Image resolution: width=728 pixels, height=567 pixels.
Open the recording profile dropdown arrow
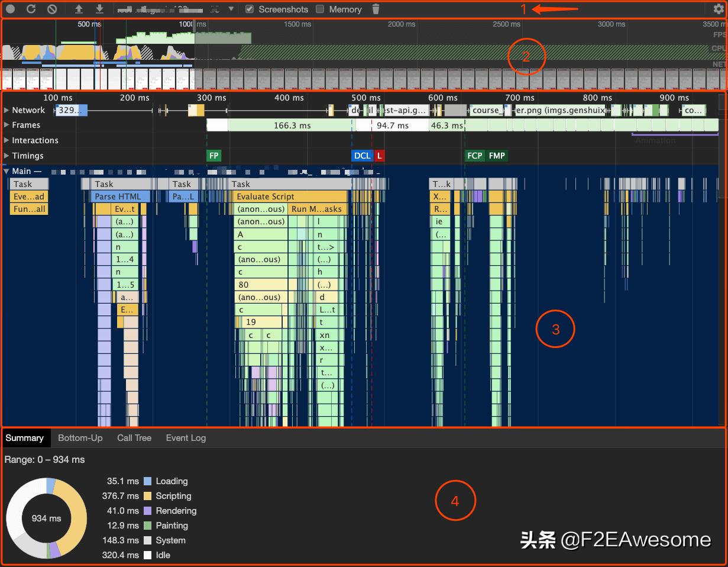point(231,9)
